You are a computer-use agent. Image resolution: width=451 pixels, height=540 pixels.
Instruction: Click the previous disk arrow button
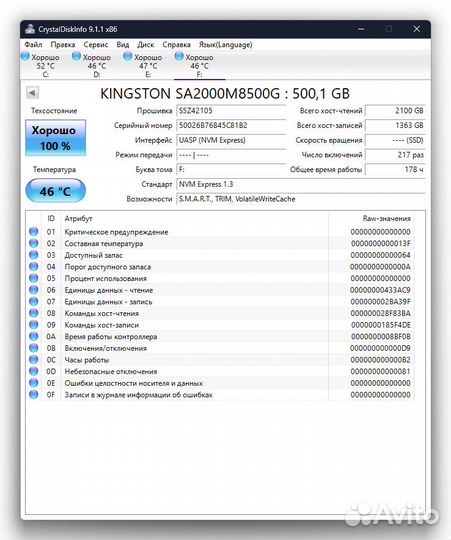(x=32, y=93)
